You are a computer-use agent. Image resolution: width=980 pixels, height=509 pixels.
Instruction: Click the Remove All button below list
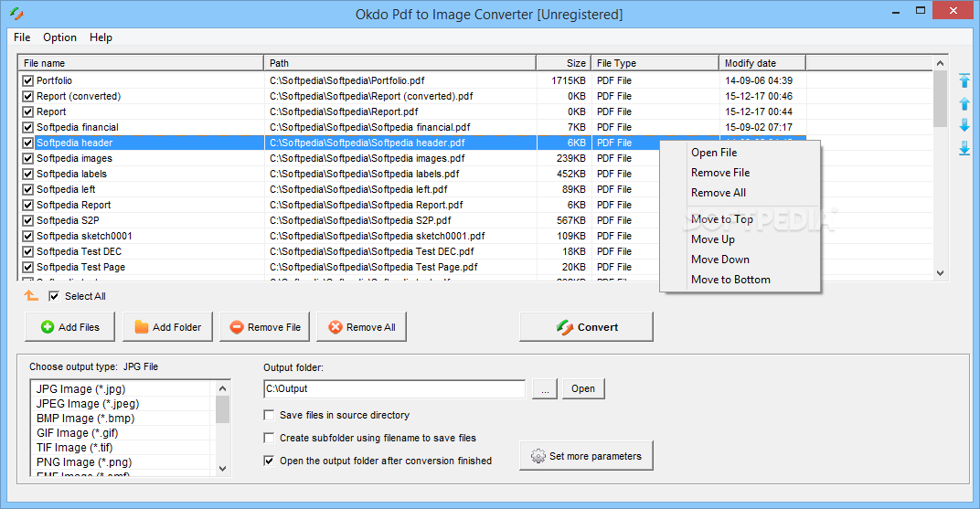[361, 326]
